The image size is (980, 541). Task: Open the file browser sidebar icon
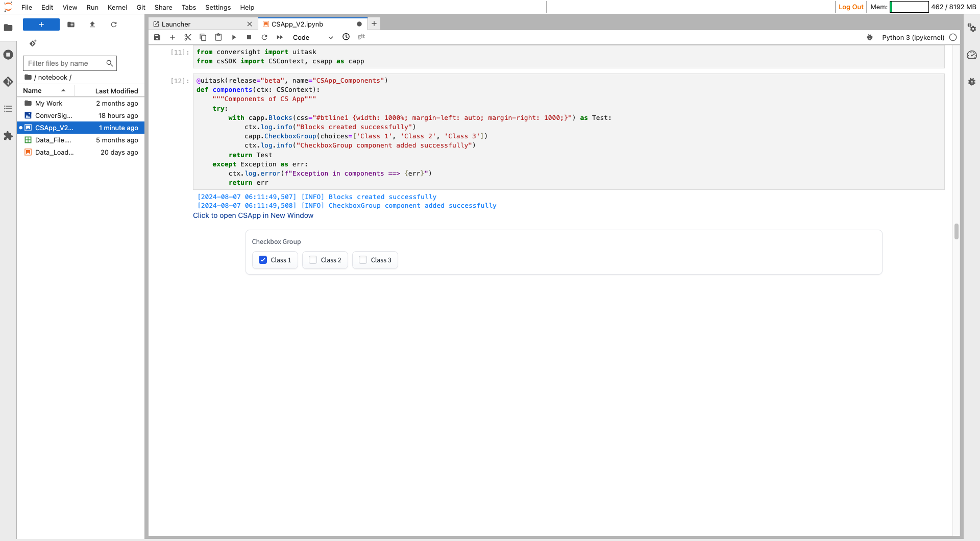coord(8,28)
